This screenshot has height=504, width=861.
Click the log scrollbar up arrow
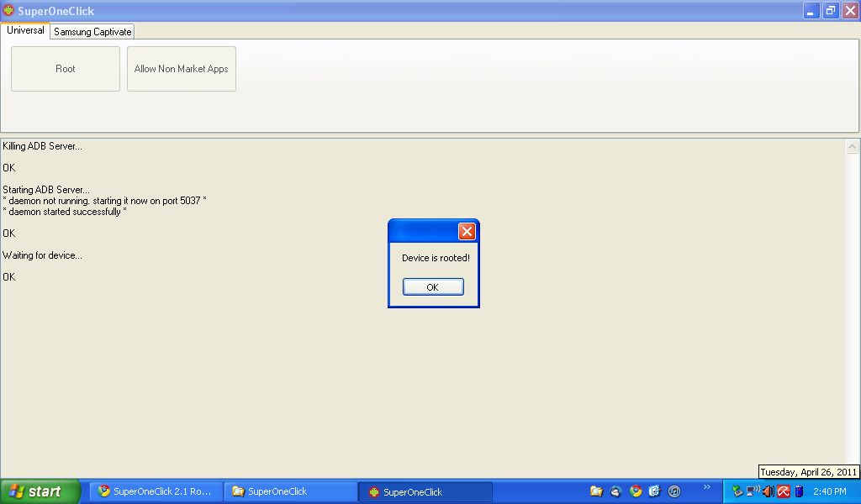pyautogui.click(x=853, y=147)
